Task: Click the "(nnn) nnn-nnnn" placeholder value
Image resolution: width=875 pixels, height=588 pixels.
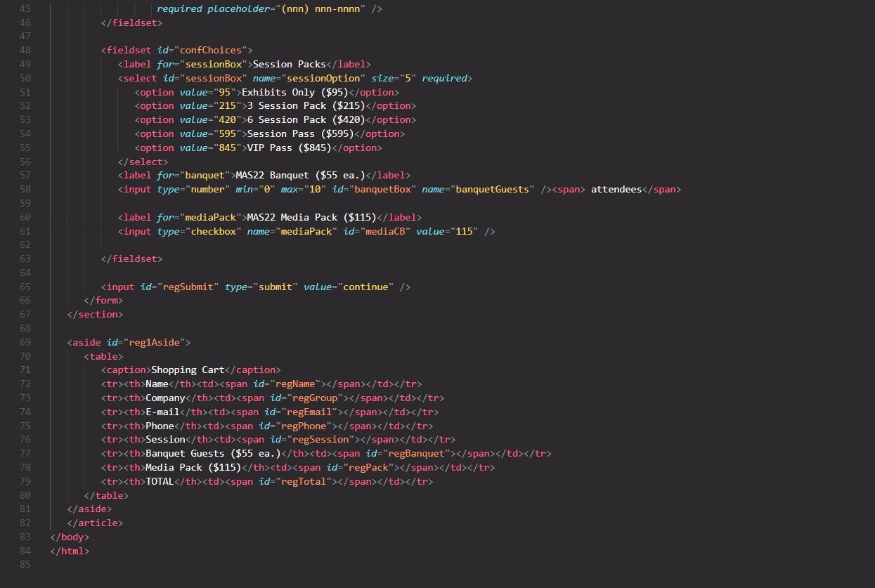Action: (321, 8)
